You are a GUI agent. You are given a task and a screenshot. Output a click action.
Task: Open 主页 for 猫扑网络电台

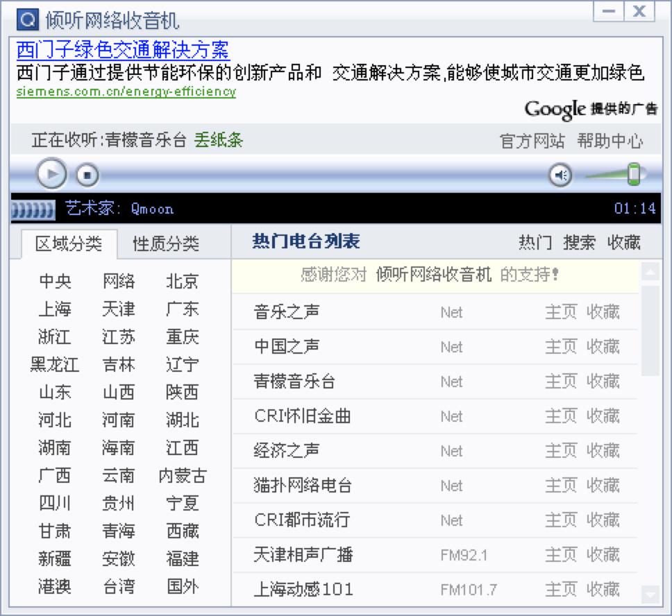[x=561, y=486]
